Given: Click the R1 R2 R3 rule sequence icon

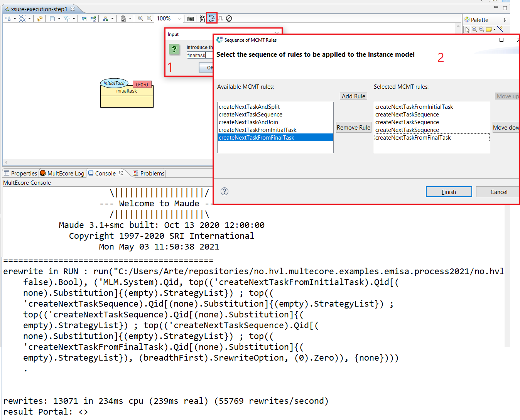Looking at the screenshot, I should point(211,18).
